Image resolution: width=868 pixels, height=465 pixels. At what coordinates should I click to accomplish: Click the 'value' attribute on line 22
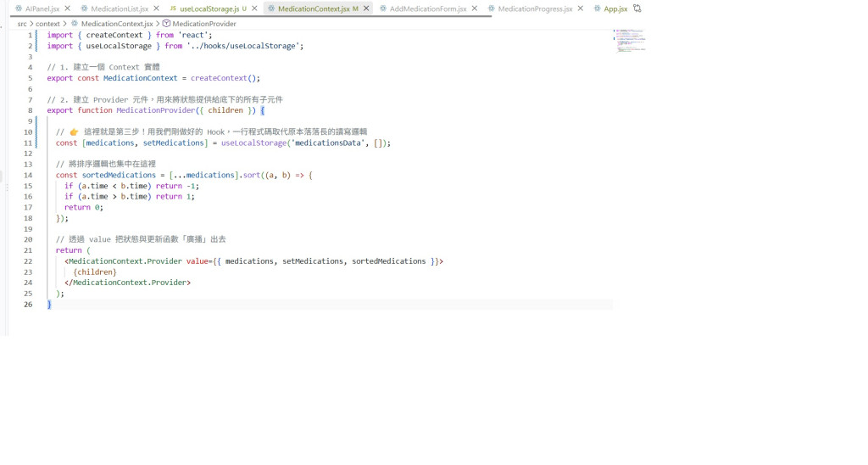coord(197,261)
